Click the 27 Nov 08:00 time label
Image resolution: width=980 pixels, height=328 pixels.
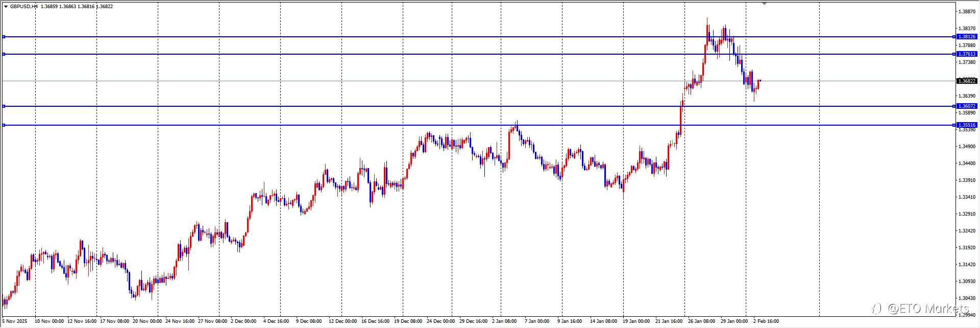[x=213, y=321]
